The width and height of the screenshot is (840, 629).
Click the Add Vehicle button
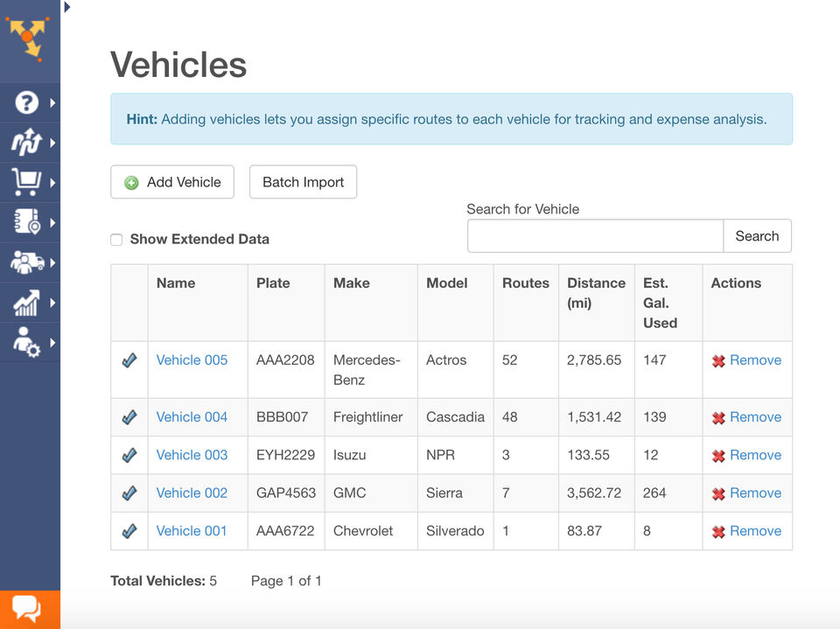tap(172, 182)
